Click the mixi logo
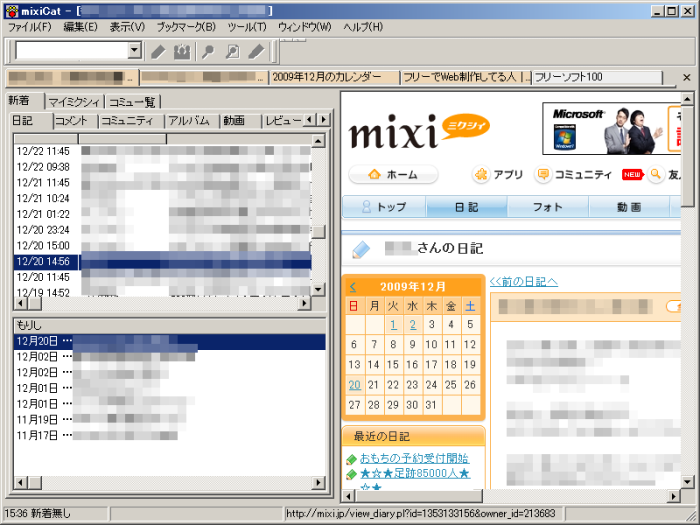Viewport: 700px width, 525px height. [x=419, y=130]
